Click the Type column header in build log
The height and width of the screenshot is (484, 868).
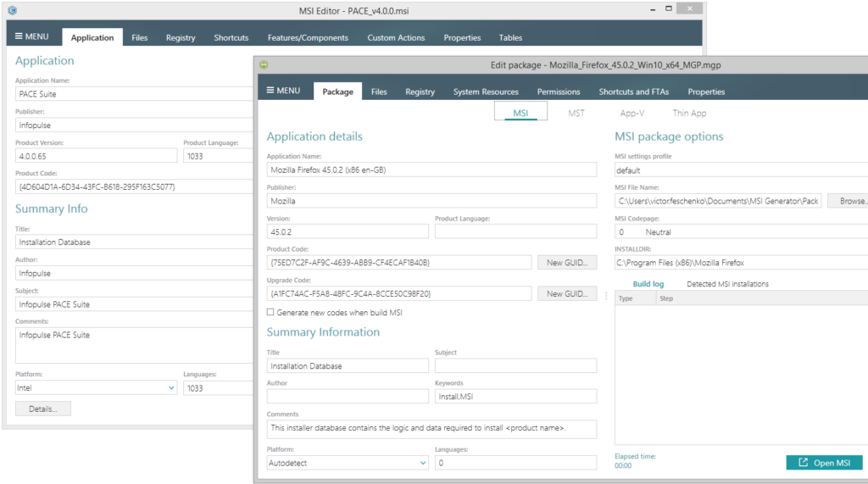pos(636,298)
